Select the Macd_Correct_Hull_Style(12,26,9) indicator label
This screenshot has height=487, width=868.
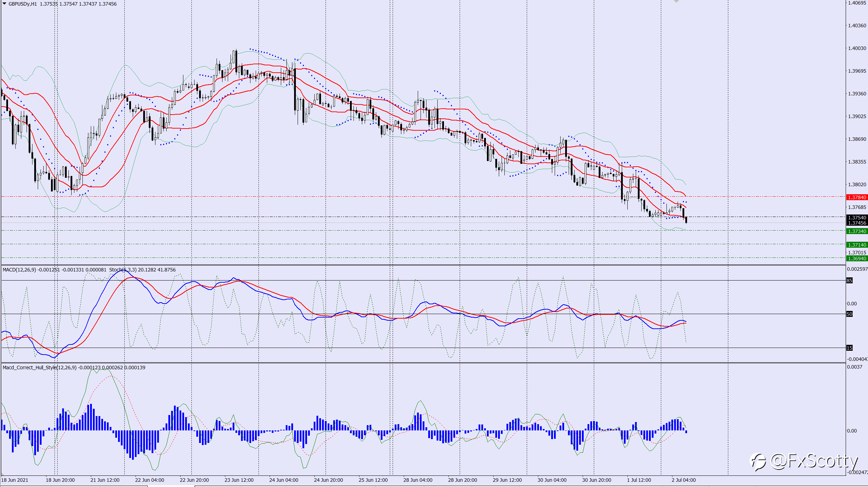coord(39,368)
